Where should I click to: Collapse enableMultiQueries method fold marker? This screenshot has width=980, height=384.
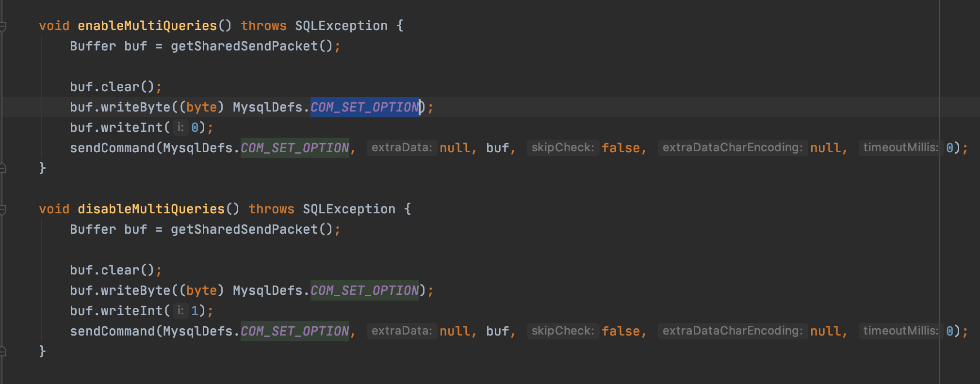pyautogui.click(x=2, y=27)
